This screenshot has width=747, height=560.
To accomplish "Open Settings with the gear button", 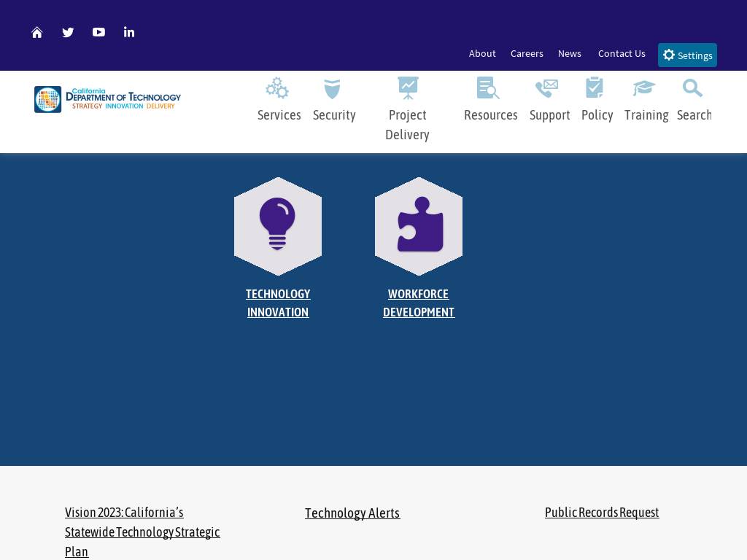I will pyautogui.click(x=687, y=55).
